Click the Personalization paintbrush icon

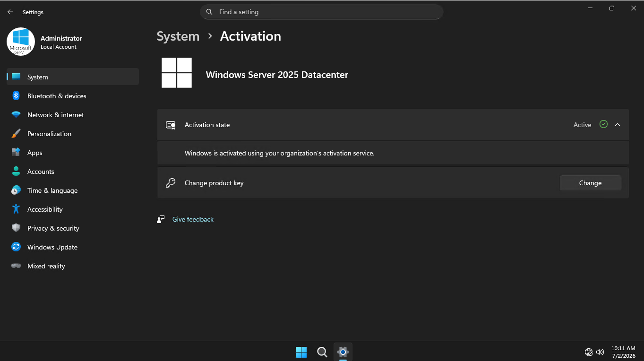click(16, 133)
